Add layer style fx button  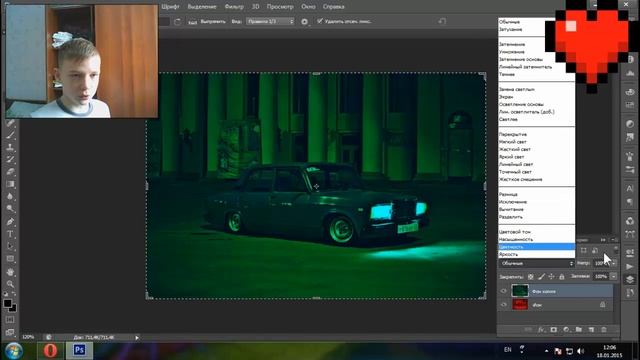point(541,329)
